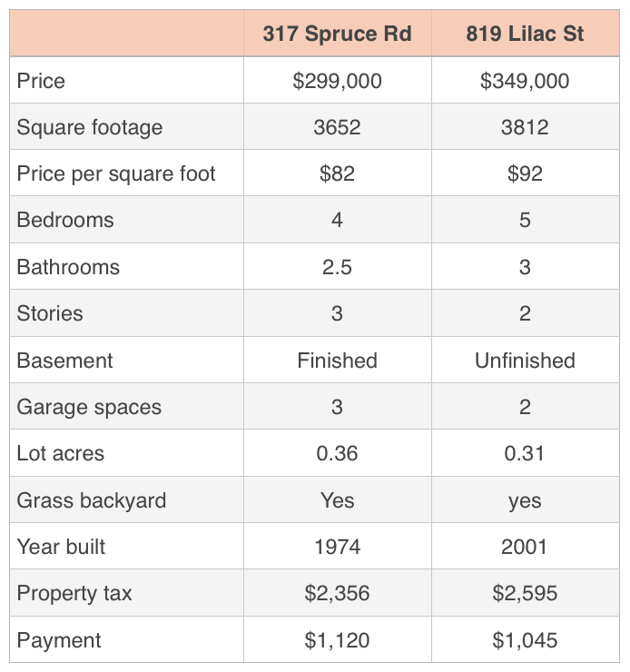
Task: Select the Payment row label
Action: (x=127, y=640)
